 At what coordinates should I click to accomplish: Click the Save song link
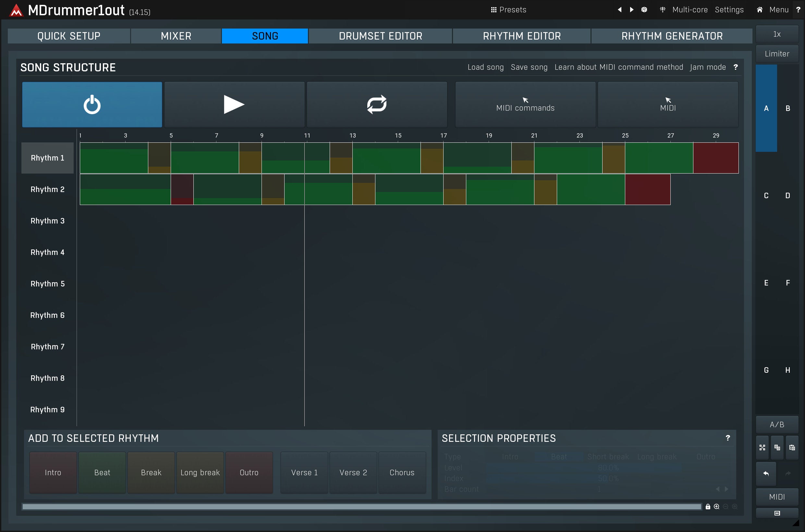click(529, 67)
